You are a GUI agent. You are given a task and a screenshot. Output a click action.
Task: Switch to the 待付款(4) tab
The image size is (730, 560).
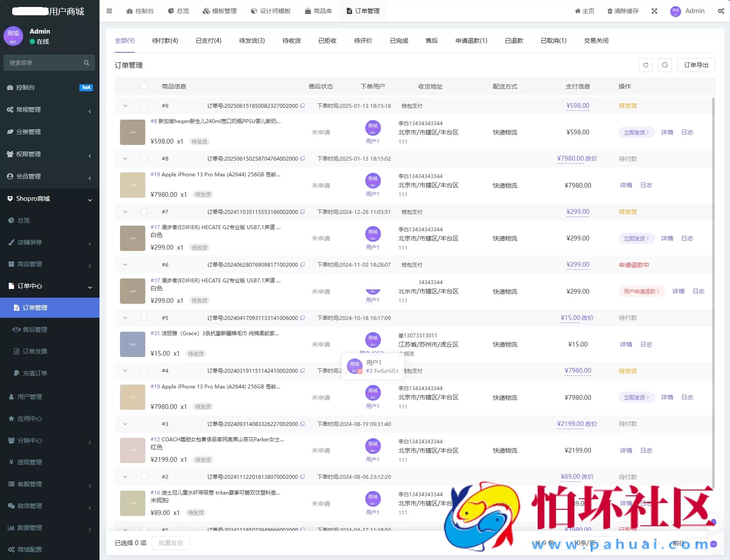(165, 40)
